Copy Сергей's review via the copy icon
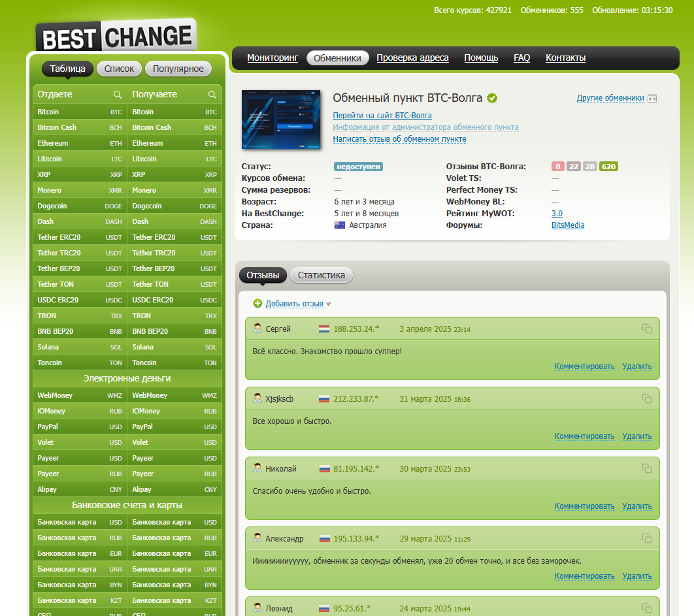This screenshot has width=694, height=616. (647, 329)
